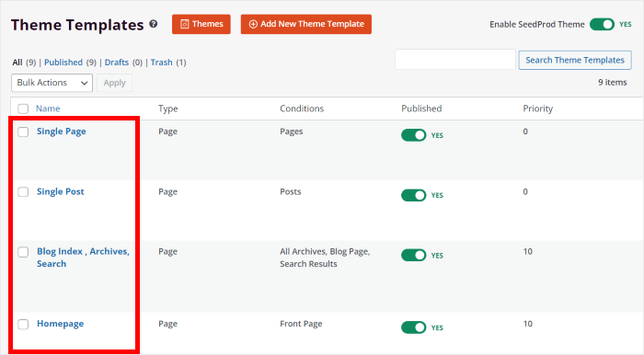Image resolution: width=644 pixels, height=355 pixels.
Task: Click the Conditions column header
Action: pos(302,109)
